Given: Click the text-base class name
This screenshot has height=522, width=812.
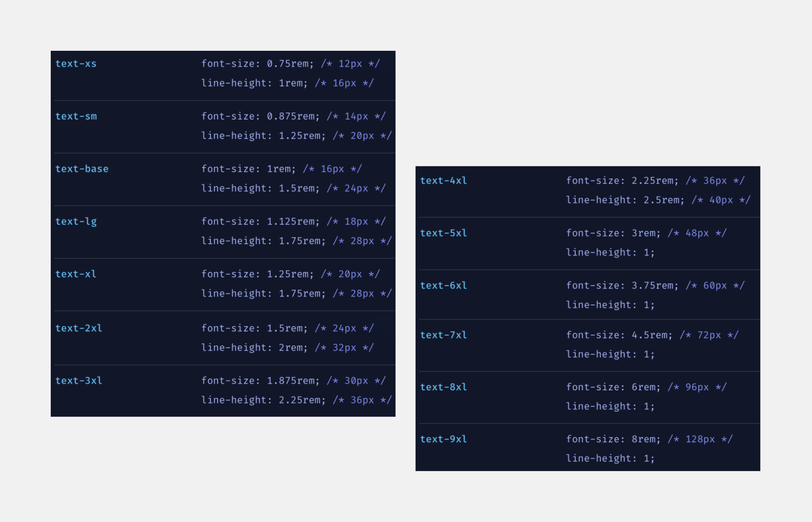Looking at the screenshot, I should (82, 169).
